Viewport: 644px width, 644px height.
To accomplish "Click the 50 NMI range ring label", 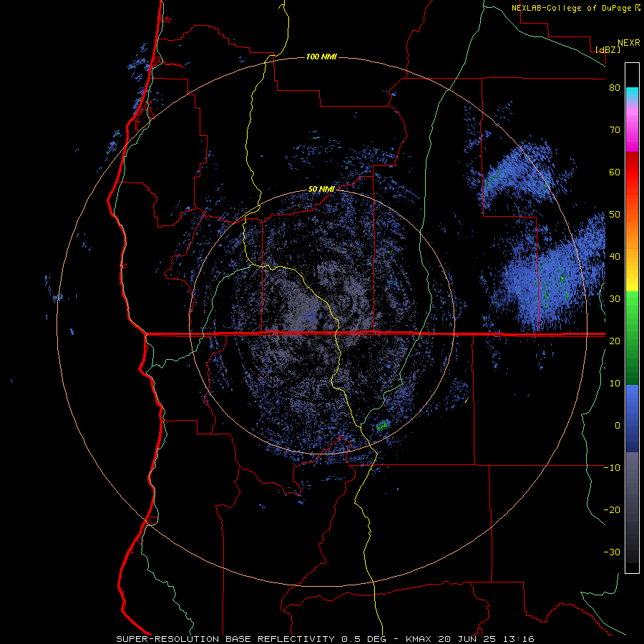I will [321, 189].
